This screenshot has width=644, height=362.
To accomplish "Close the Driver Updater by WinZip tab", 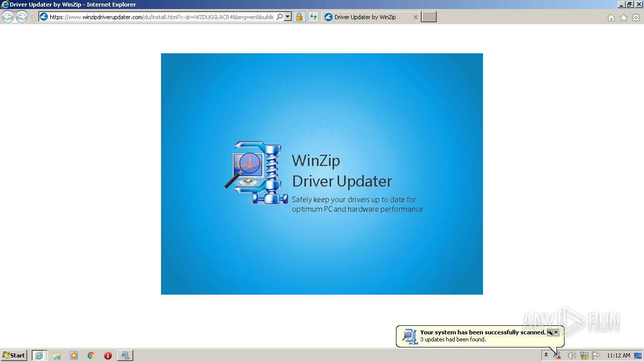I will coord(416,17).
